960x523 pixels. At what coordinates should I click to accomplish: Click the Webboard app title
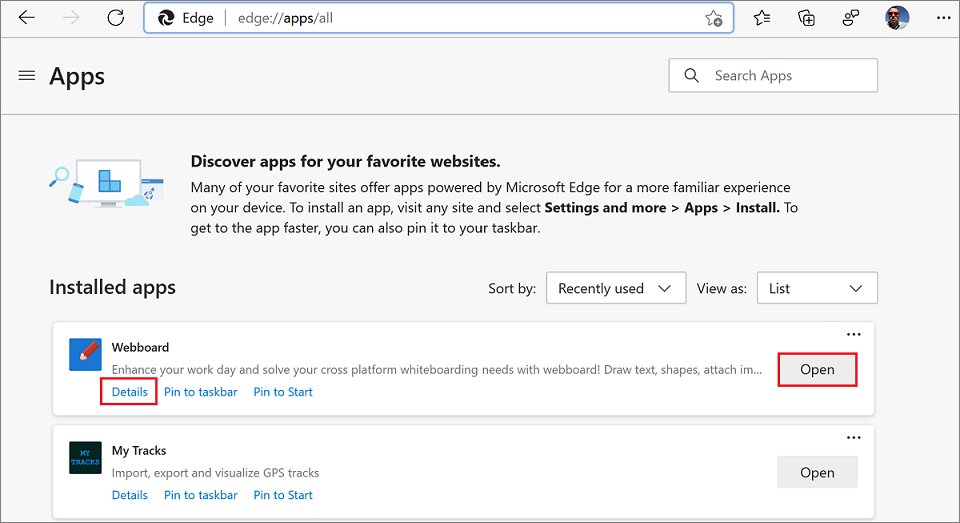point(140,347)
